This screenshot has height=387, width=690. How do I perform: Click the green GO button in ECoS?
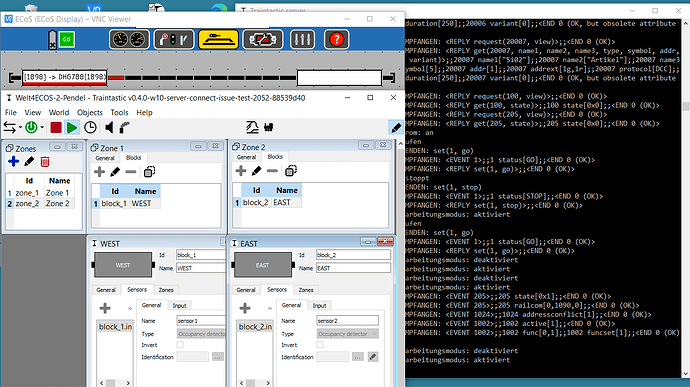coord(66,40)
